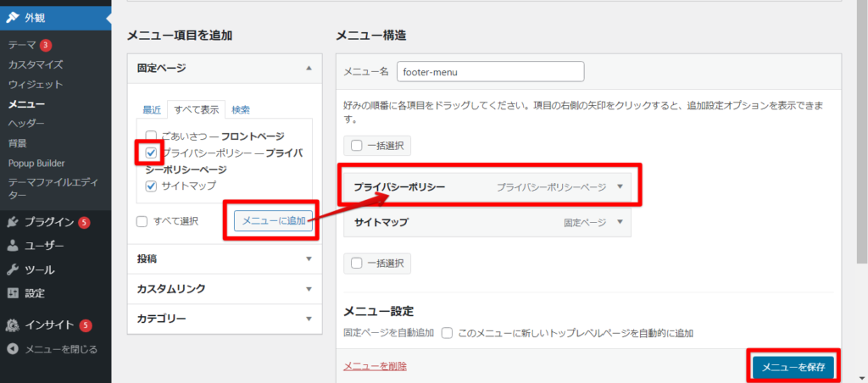Open ヘッダー in the sidebar
The image size is (868, 383).
coord(26,124)
